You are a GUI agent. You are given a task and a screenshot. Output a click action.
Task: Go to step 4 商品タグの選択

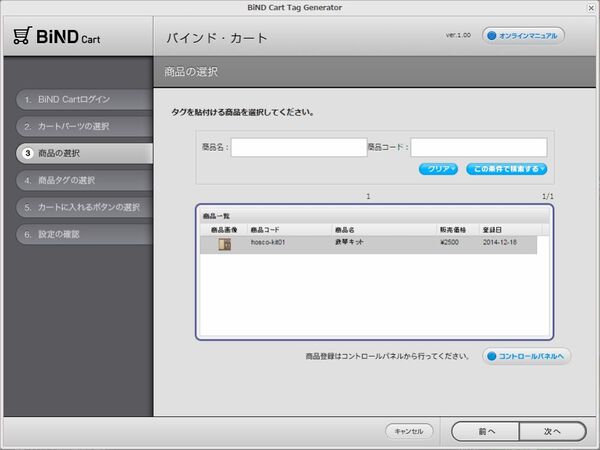click(x=84, y=180)
